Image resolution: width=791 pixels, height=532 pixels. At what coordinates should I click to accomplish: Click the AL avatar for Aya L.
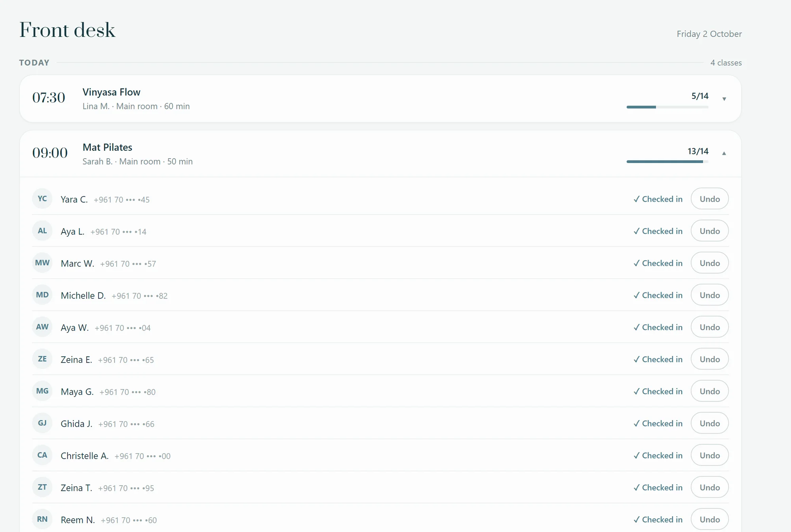click(x=42, y=231)
